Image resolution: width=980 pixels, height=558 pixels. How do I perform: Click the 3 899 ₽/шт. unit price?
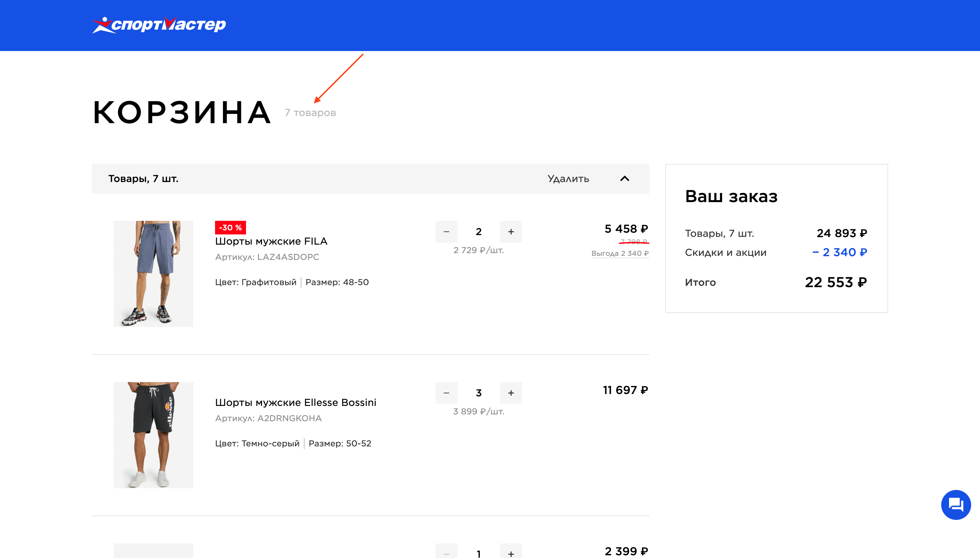click(478, 412)
